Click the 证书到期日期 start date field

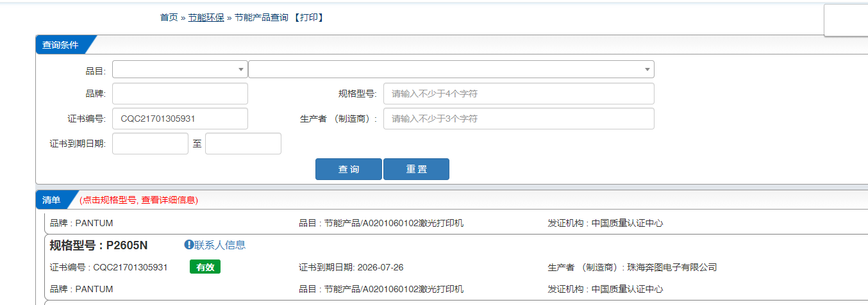[x=150, y=144]
